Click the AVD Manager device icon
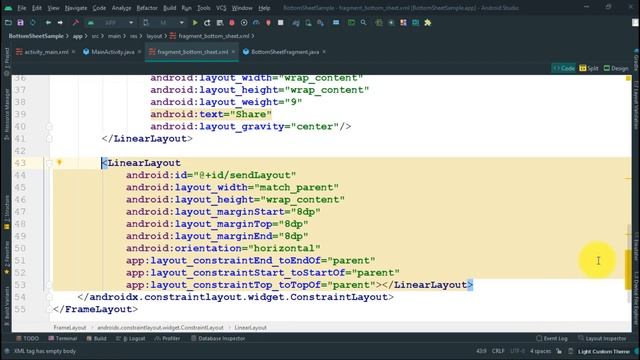The height and width of the screenshot is (360, 640). click(308, 23)
